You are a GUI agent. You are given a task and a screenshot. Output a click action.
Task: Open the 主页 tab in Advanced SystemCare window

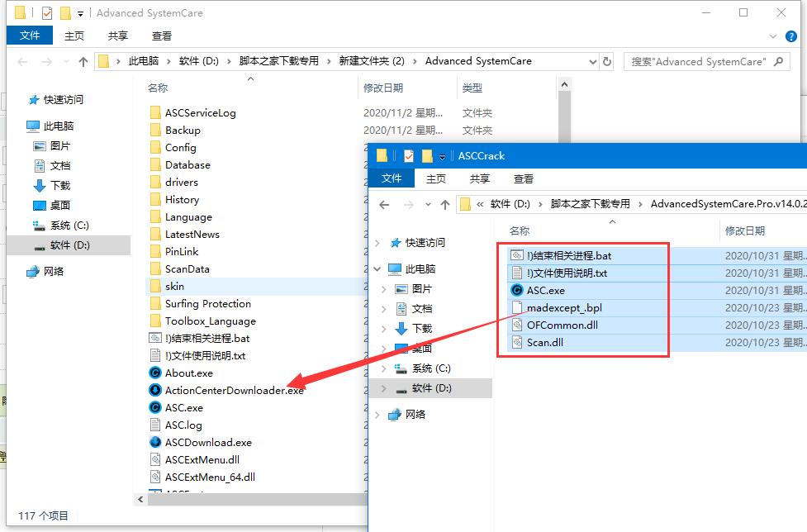(x=74, y=36)
